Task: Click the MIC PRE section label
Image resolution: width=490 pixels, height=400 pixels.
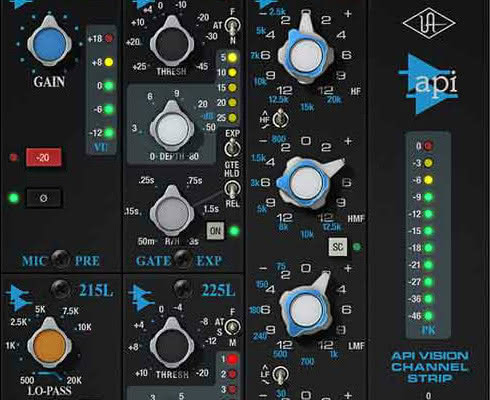Action: [61, 261]
